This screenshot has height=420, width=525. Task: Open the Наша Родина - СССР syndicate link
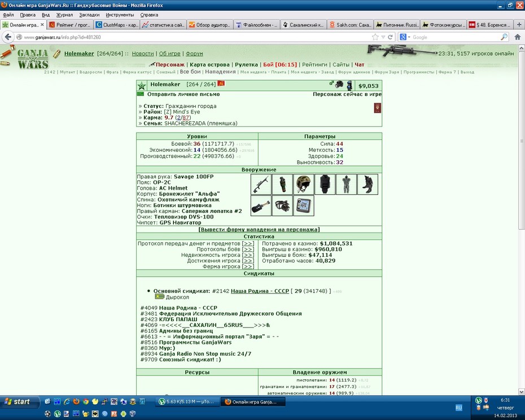point(260,291)
